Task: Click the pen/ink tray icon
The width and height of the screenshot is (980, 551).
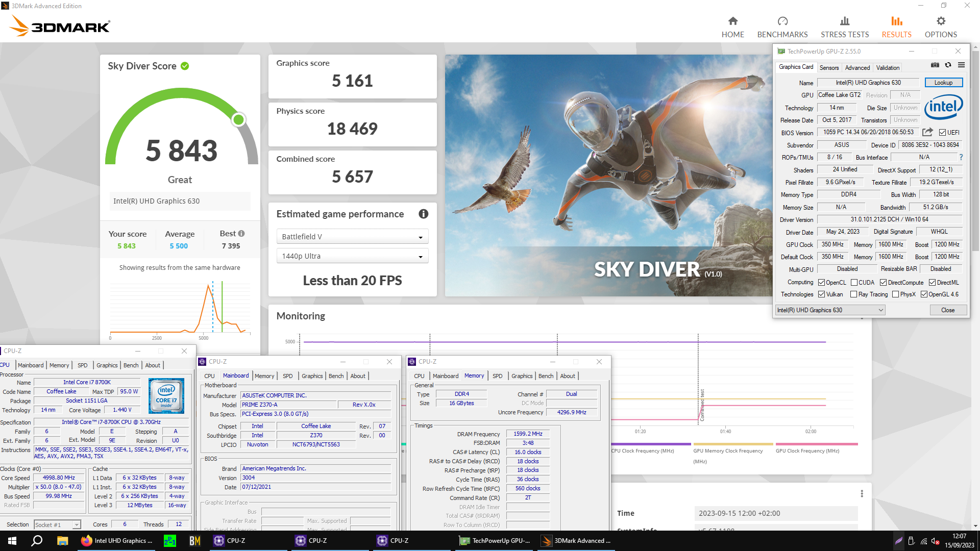Action: [x=899, y=541]
